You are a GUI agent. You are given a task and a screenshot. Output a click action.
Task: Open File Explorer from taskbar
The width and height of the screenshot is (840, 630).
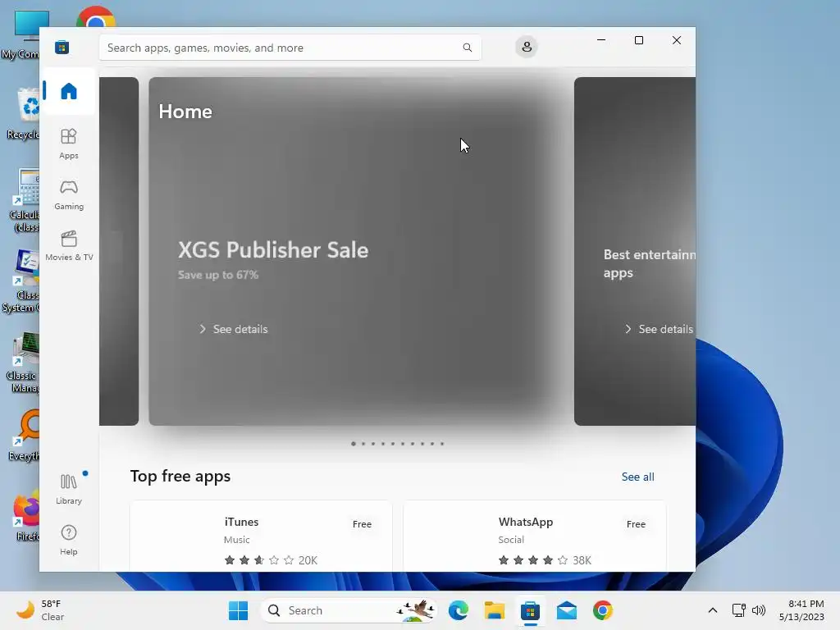[495, 610]
